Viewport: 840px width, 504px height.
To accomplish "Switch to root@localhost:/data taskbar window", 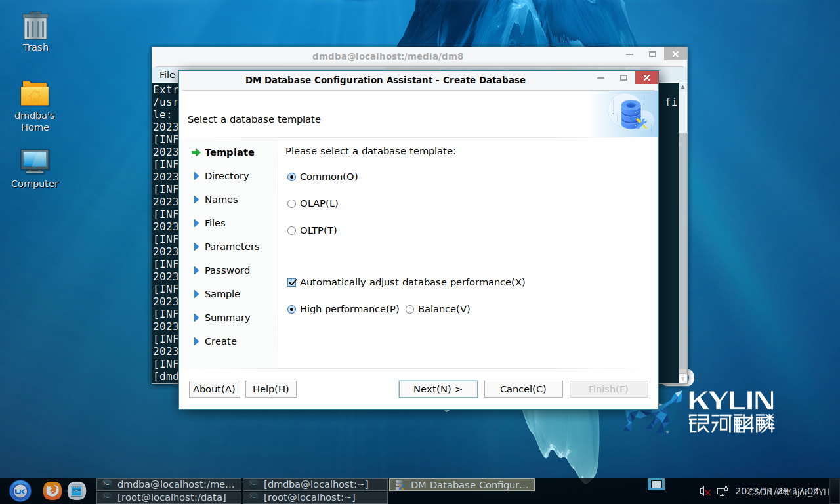I will click(x=169, y=497).
